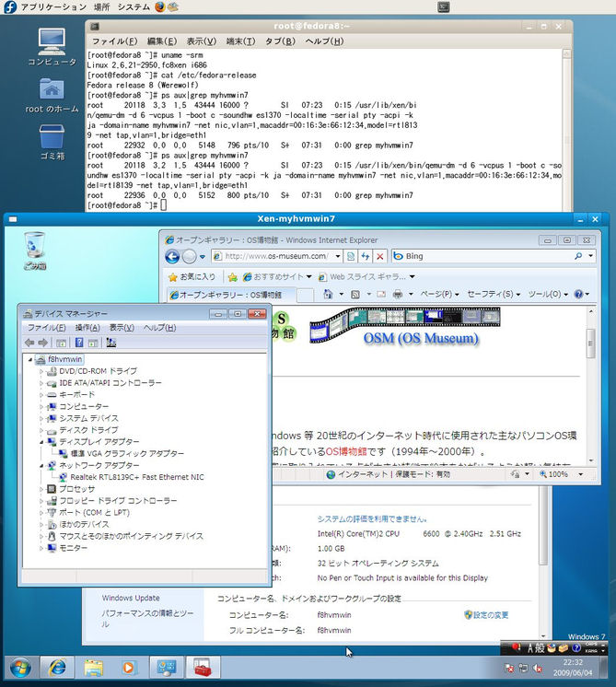Click the Internet Explorer Back button
Image resolution: width=616 pixels, height=687 pixels.
[x=172, y=256]
